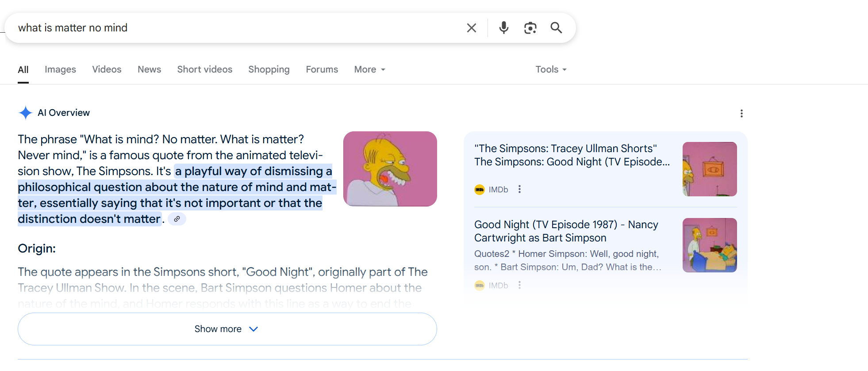Switch to the Videos tab
This screenshot has width=868, height=371.
(x=107, y=69)
